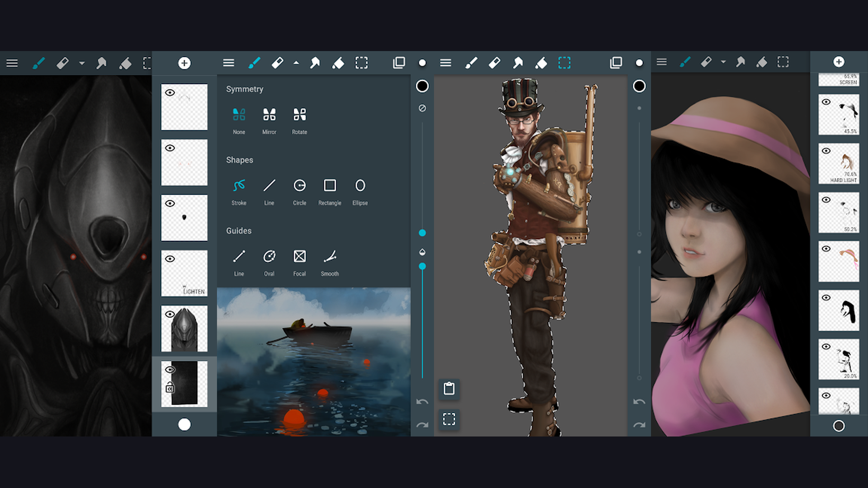Click the alpha lock icon on the bottom layer
868x488 pixels.
click(170, 387)
